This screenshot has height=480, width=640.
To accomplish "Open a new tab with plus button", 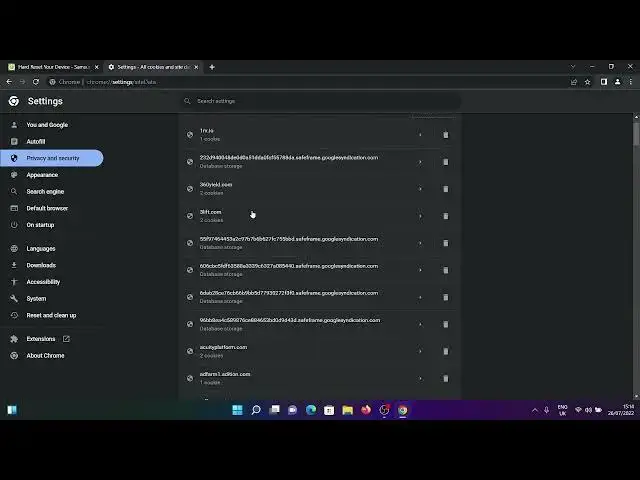I will click(x=212, y=67).
